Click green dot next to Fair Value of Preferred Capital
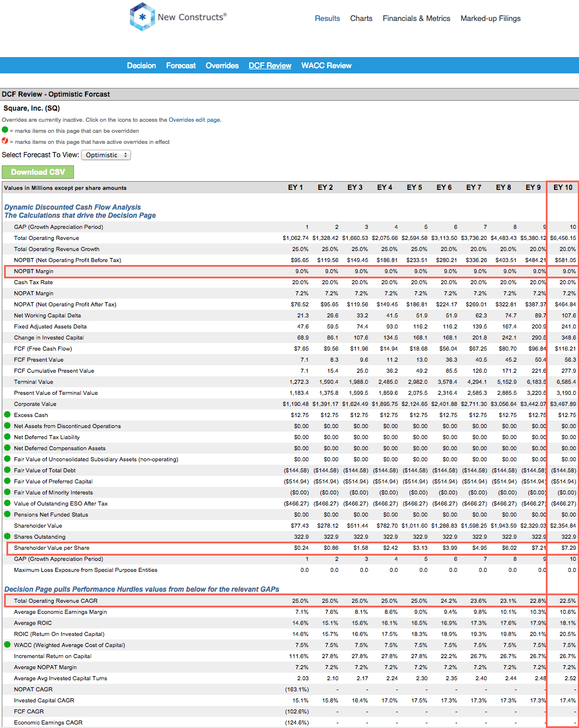The image size is (579, 728). click(x=8, y=481)
